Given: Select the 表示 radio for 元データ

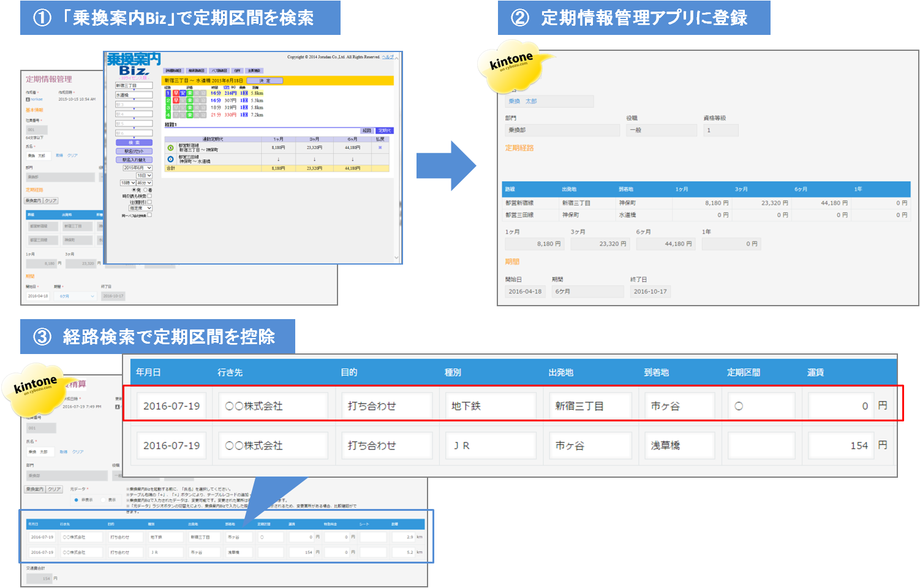Looking at the screenshot, I should click(103, 500).
